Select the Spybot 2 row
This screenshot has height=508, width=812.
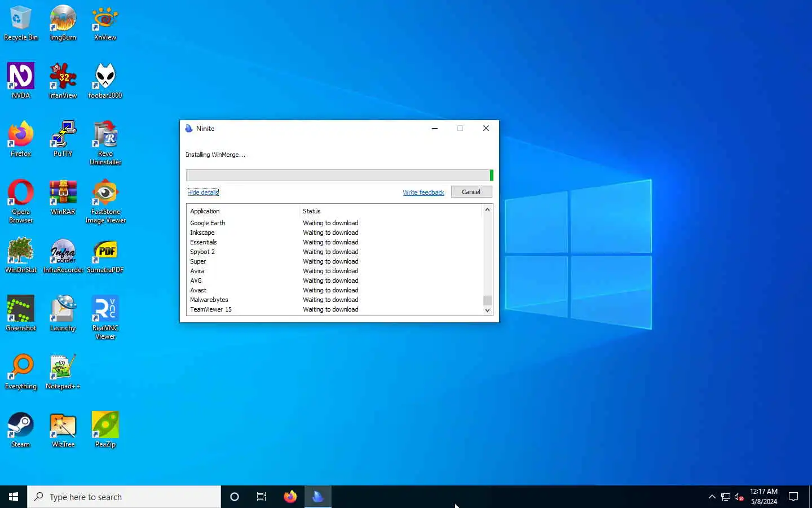335,252
